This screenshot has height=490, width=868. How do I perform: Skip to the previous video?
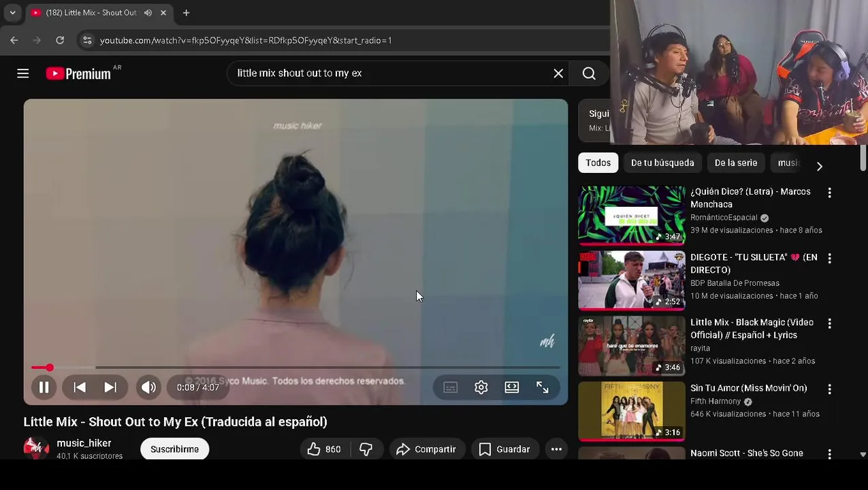click(x=80, y=387)
